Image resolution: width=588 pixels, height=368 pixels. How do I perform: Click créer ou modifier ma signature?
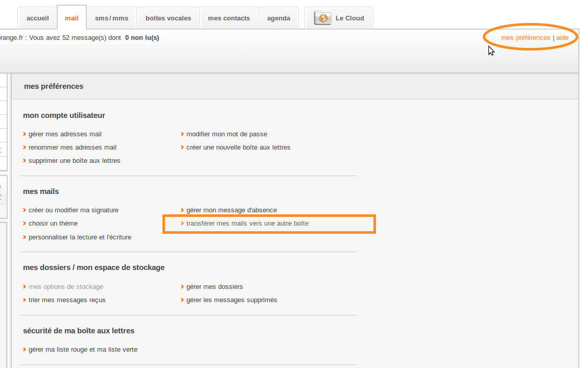click(73, 210)
